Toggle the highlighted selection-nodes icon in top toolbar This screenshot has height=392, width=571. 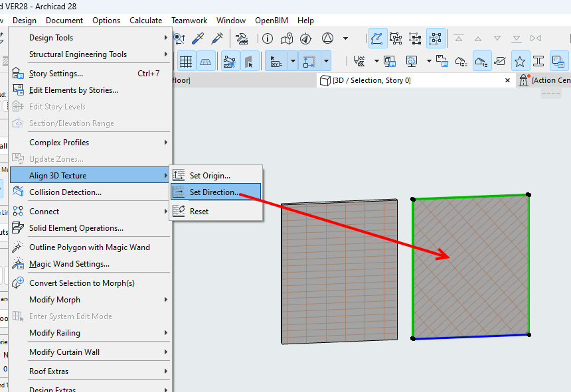435,38
